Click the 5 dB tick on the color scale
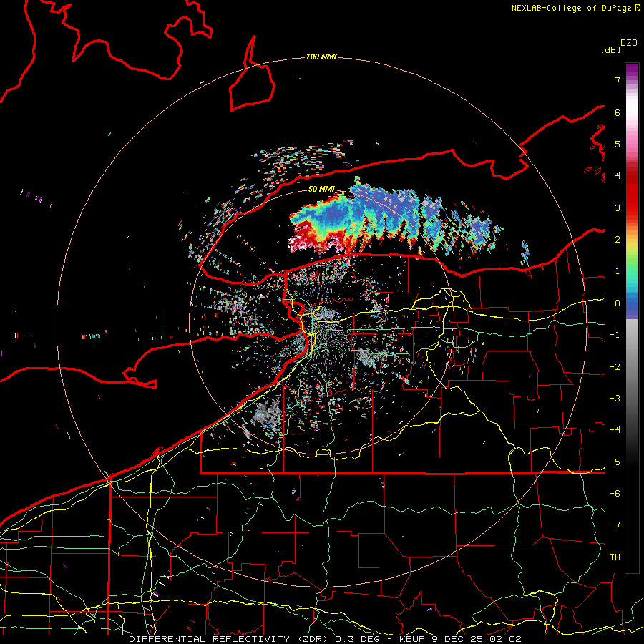644x644 pixels. [x=617, y=144]
